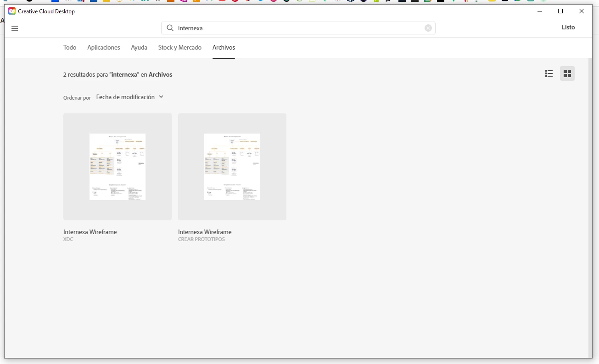Select the Archivos tab
The image size is (599, 364).
224,47
